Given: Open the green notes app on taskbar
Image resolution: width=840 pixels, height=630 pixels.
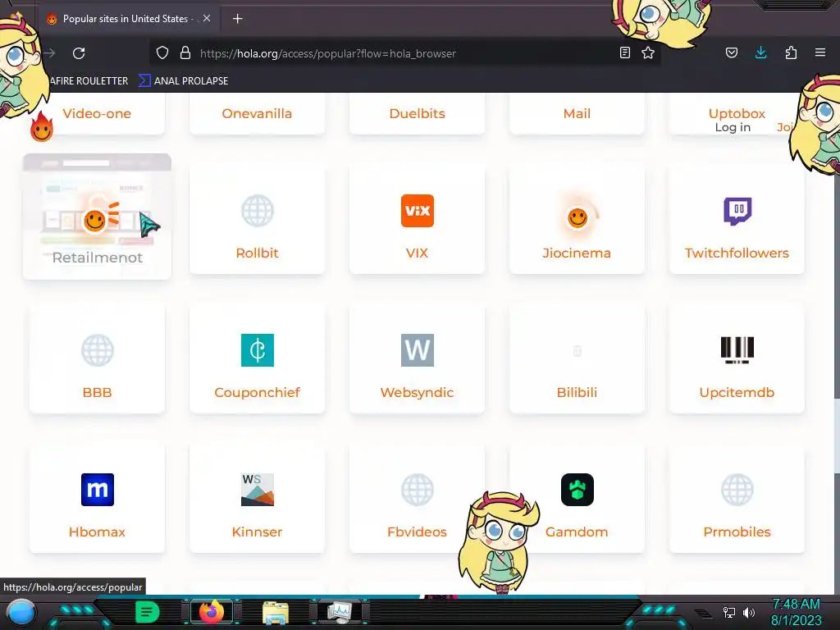Looking at the screenshot, I should click(148, 612).
